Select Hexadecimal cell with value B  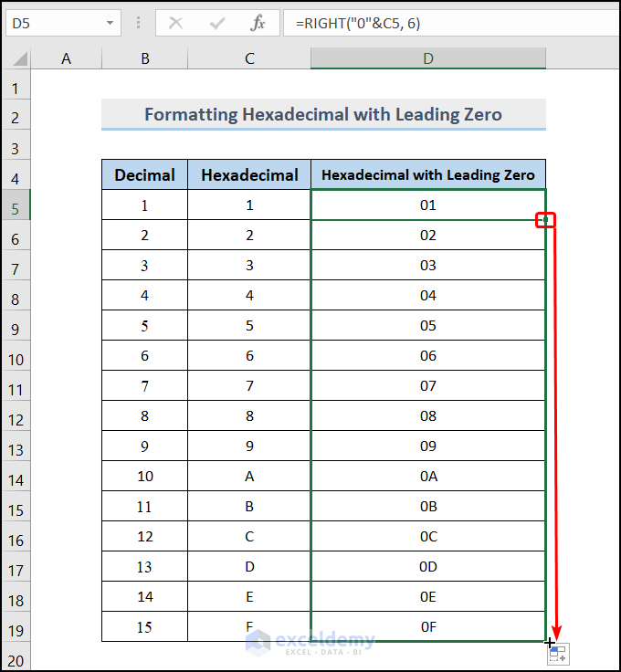[x=249, y=506]
